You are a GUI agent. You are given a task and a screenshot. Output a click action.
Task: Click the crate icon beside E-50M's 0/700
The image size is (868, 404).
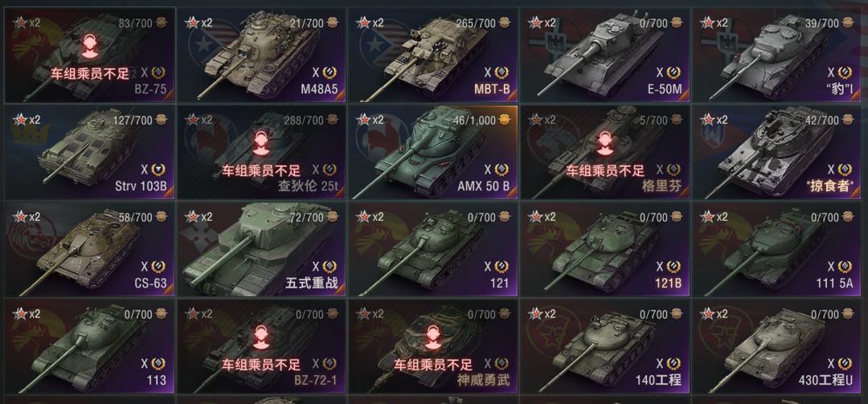[676, 22]
